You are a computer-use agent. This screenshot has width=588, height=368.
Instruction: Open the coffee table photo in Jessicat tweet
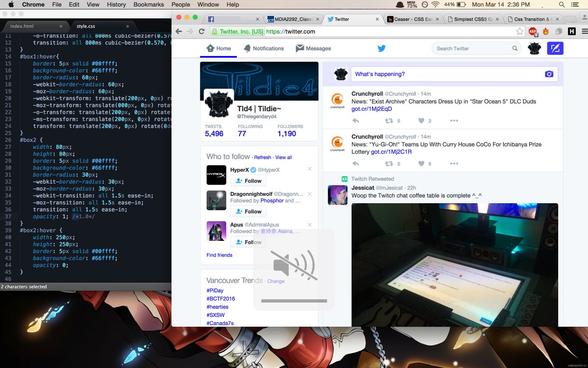(455, 265)
